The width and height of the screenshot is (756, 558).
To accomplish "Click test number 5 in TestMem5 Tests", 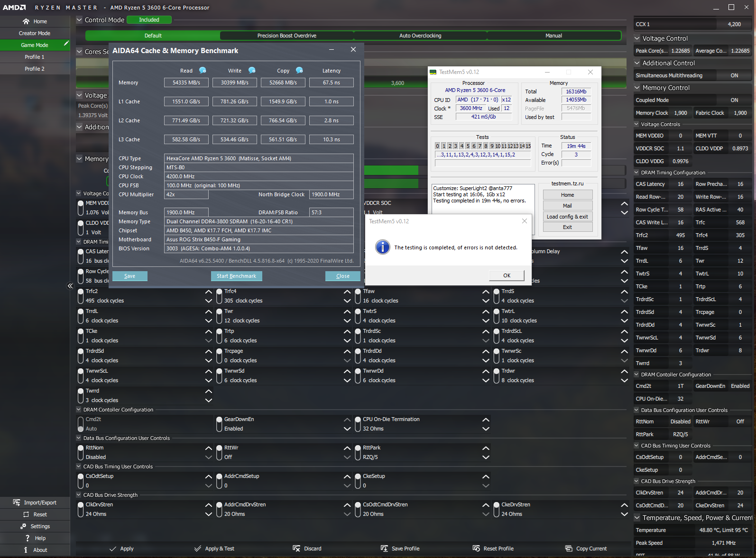I will [x=468, y=146].
